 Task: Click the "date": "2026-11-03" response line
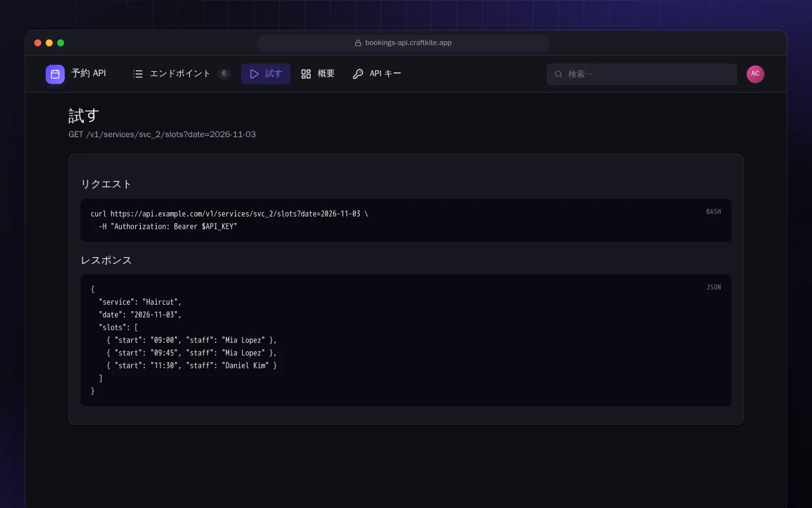[140, 315]
